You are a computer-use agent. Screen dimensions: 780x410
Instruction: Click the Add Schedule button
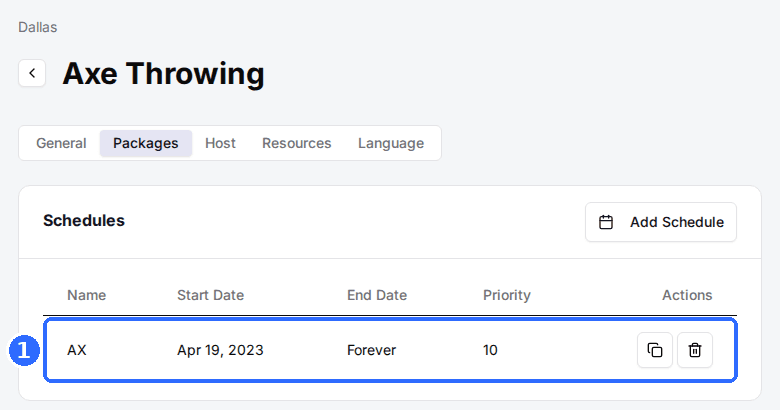[661, 222]
